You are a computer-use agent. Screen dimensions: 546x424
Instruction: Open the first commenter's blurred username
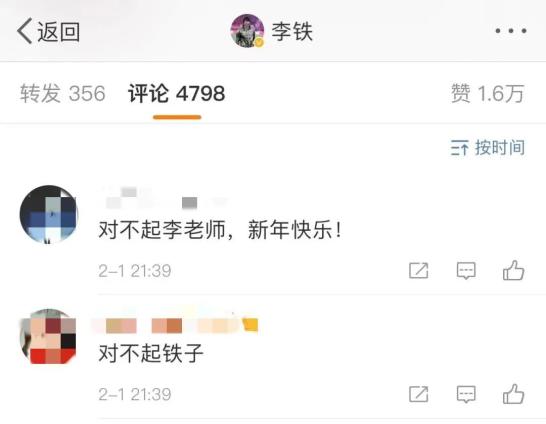(164, 198)
